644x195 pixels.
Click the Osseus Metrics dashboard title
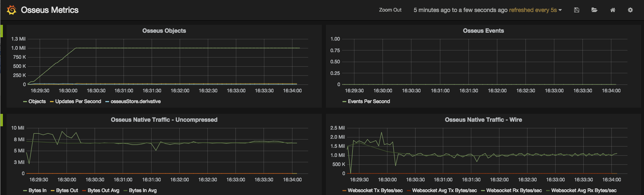click(50, 10)
